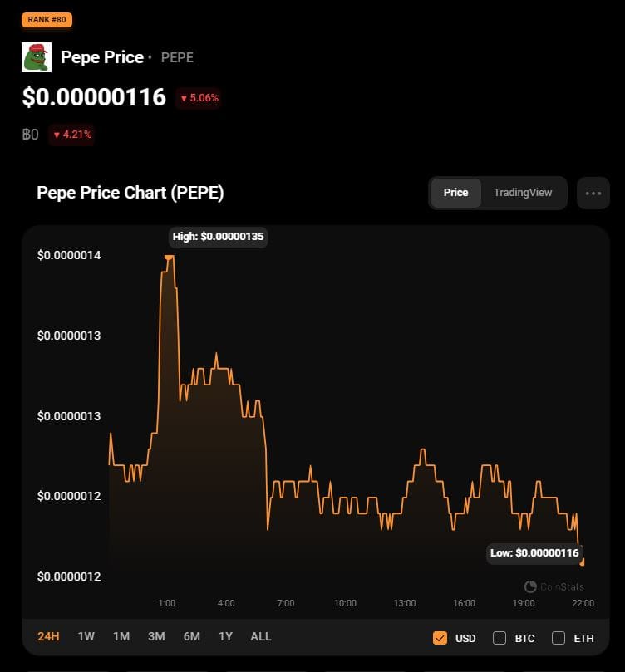This screenshot has height=672, width=625.
Task: Click the red 5.06% price change indicator
Action: 199,98
